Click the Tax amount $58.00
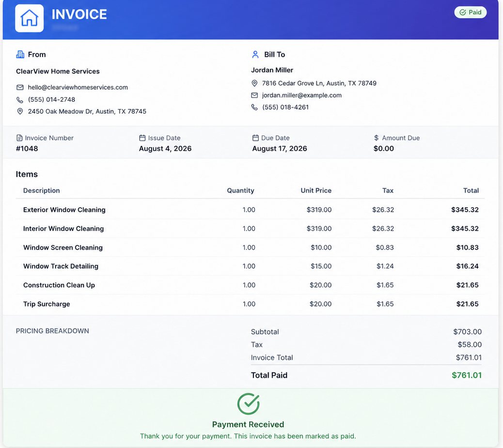The height and width of the screenshot is (448, 503). click(470, 344)
